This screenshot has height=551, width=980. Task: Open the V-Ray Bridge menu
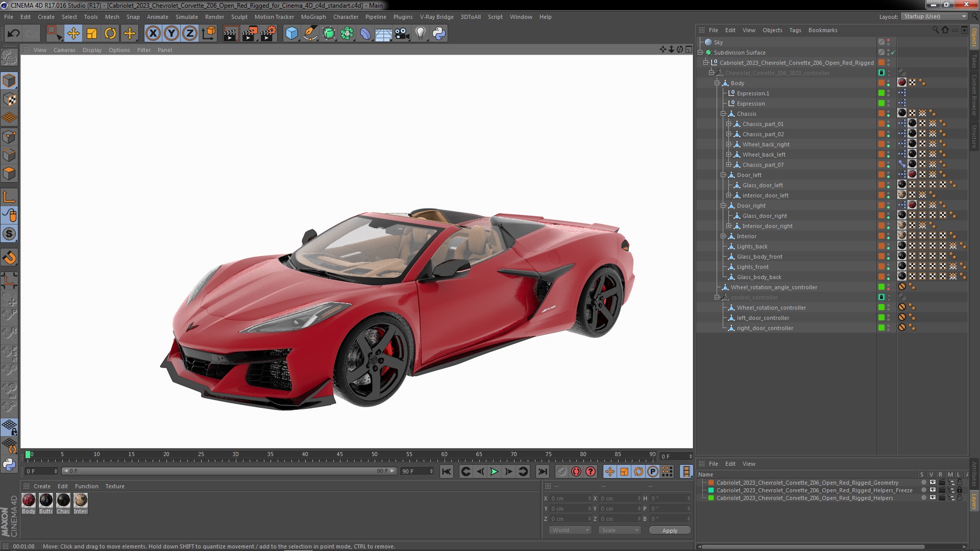pyautogui.click(x=436, y=17)
